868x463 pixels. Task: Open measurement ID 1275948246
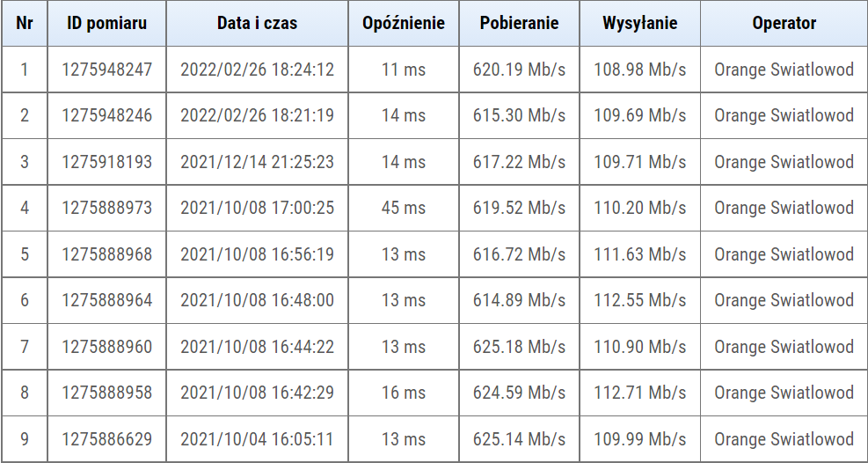click(106, 115)
